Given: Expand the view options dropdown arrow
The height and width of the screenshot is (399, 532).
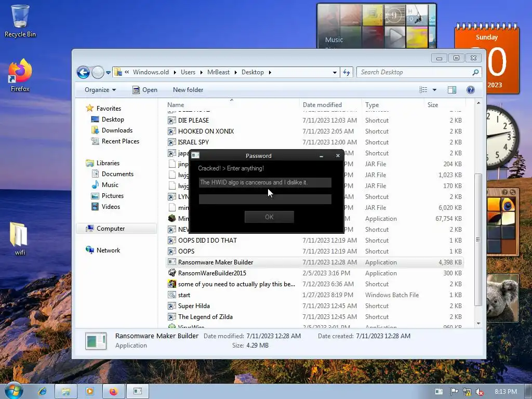Looking at the screenshot, I should click(434, 90).
